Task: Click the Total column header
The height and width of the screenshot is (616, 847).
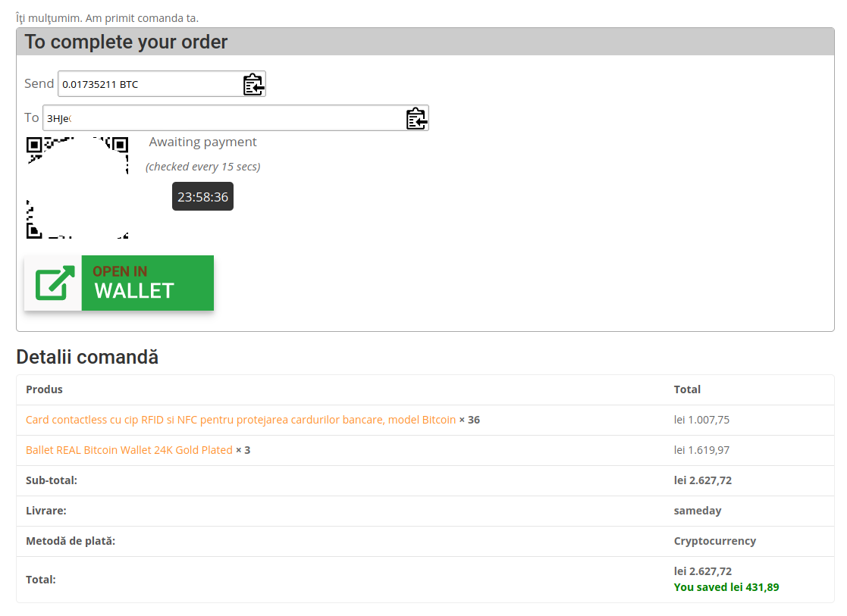Action: click(687, 389)
